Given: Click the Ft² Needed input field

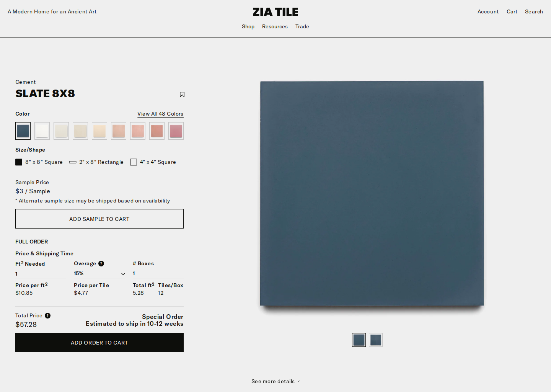Looking at the screenshot, I should [x=41, y=274].
